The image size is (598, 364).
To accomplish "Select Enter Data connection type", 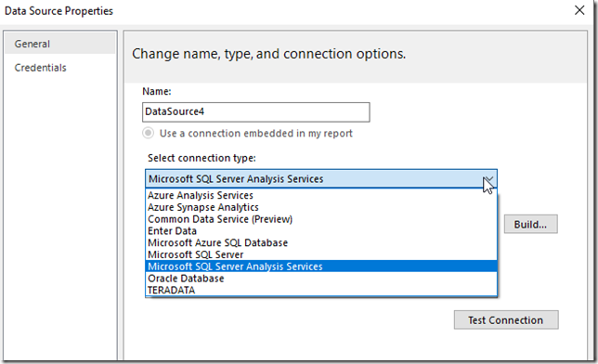I will (321, 231).
